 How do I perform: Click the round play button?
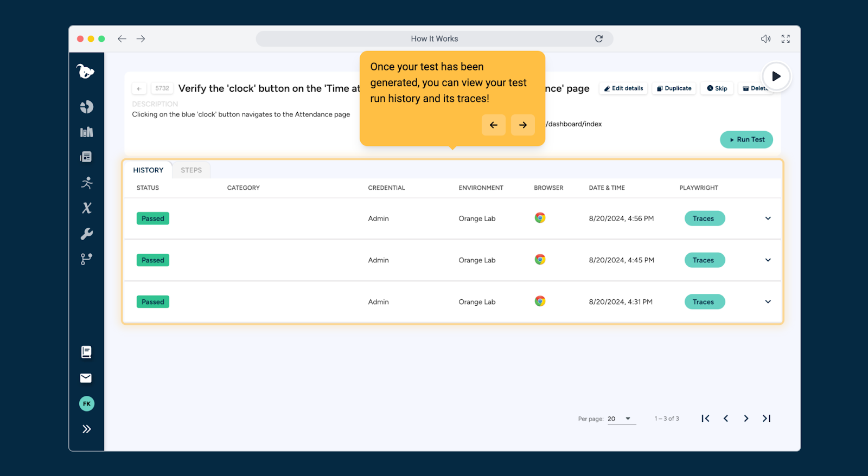click(776, 76)
